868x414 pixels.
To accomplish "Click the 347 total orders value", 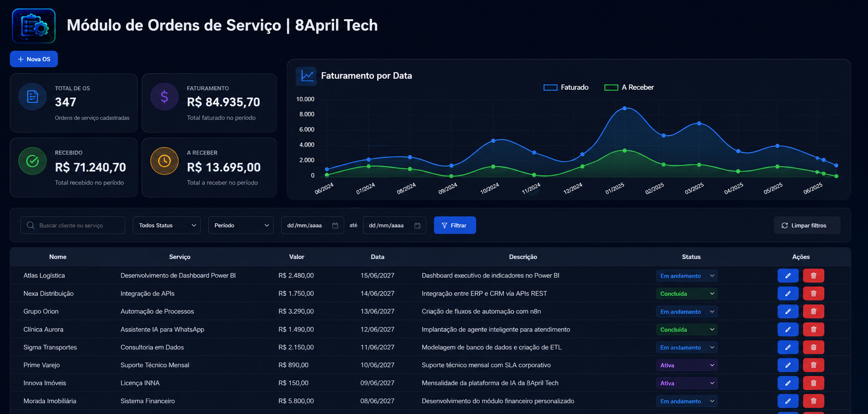I will coord(66,102).
